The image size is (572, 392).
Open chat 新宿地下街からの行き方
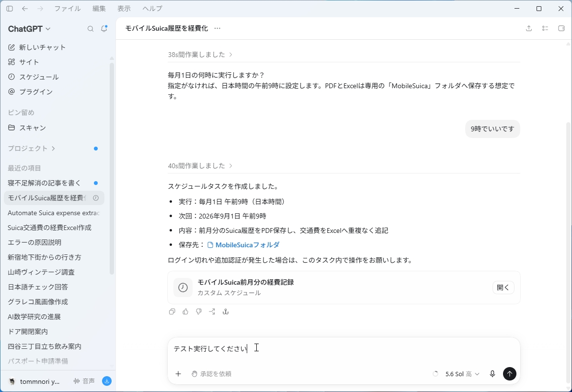[x=54, y=257]
